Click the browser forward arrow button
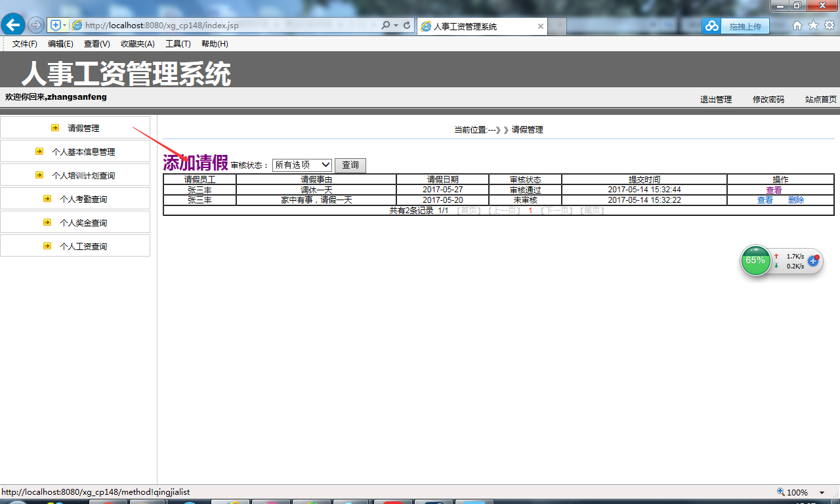 point(36,25)
